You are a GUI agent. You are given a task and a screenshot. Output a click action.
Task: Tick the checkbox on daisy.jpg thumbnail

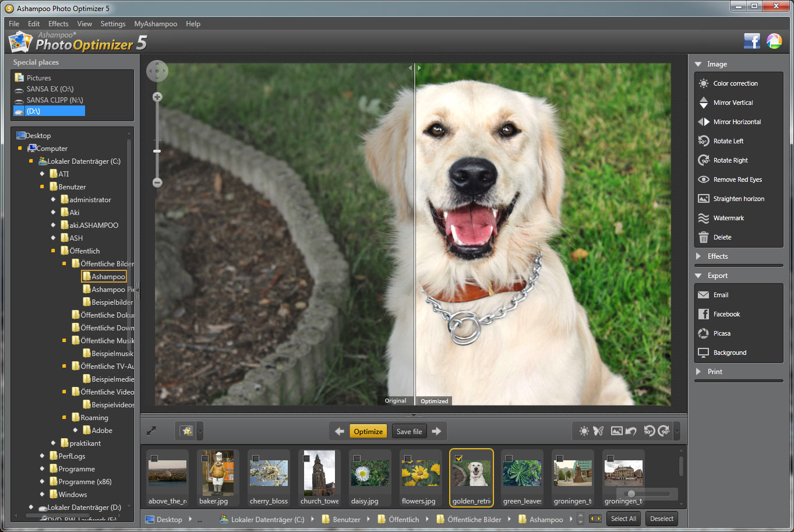[357, 459]
